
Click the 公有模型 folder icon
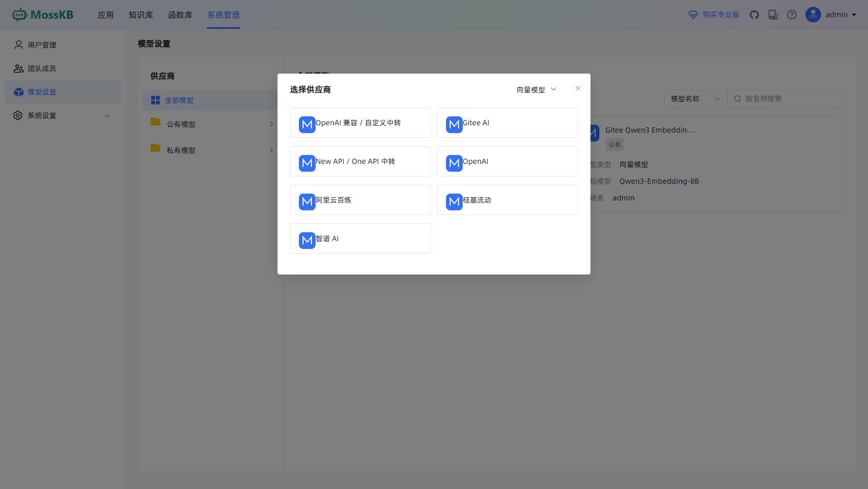coord(155,122)
